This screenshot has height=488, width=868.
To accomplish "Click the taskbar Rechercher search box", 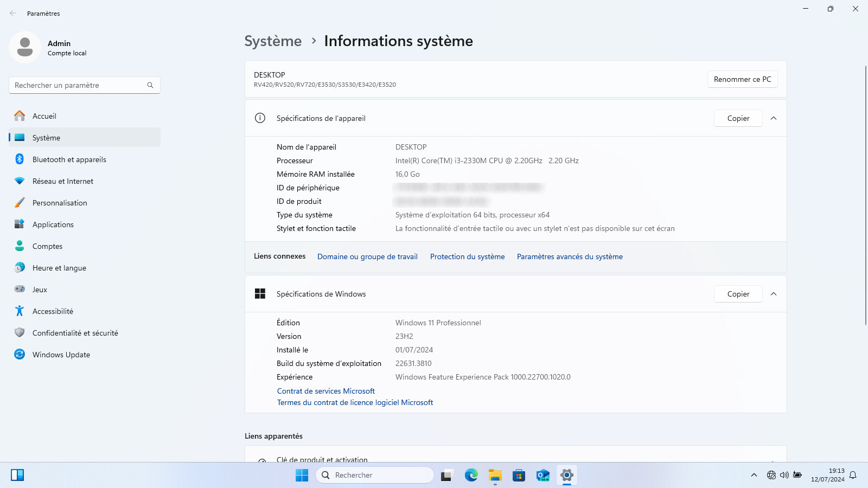I will pyautogui.click(x=375, y=475).
